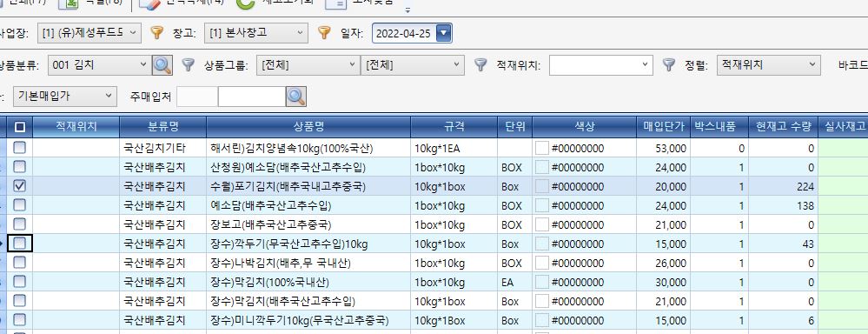868x334 pixels.
Task: Click the magnifier icon next to 주매입처
Action: coord(296,97)
